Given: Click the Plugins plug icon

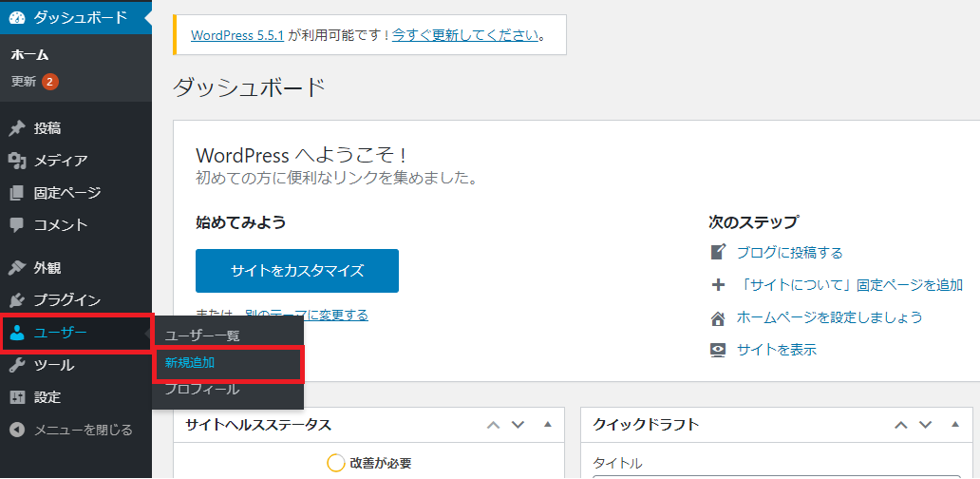Looking at the screenshot, I should point(17,300).
